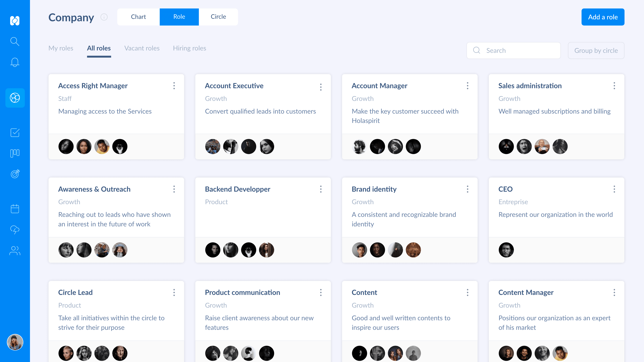Open search from the sidebar magnifier icon
This screenshot has width=644, height=362.
pyautogui.click(x=15, y=41)
